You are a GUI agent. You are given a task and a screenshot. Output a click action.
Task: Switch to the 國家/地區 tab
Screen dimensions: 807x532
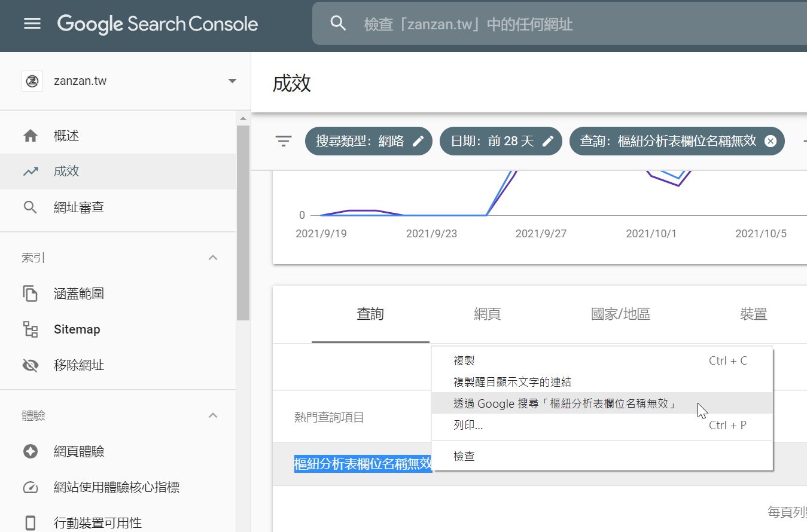(620, 314)
